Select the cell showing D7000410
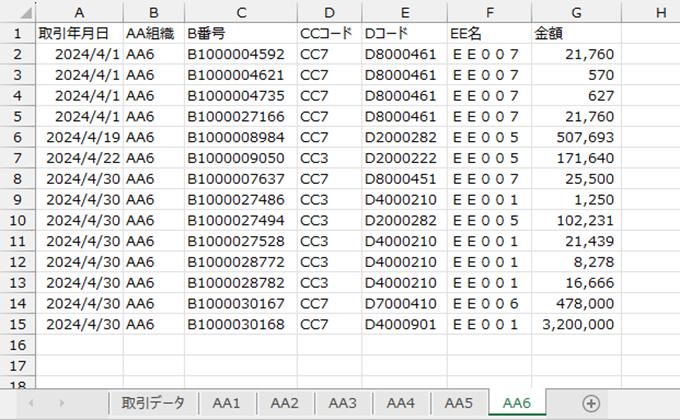This screenshot has width=680, height=420. point(403,303)
